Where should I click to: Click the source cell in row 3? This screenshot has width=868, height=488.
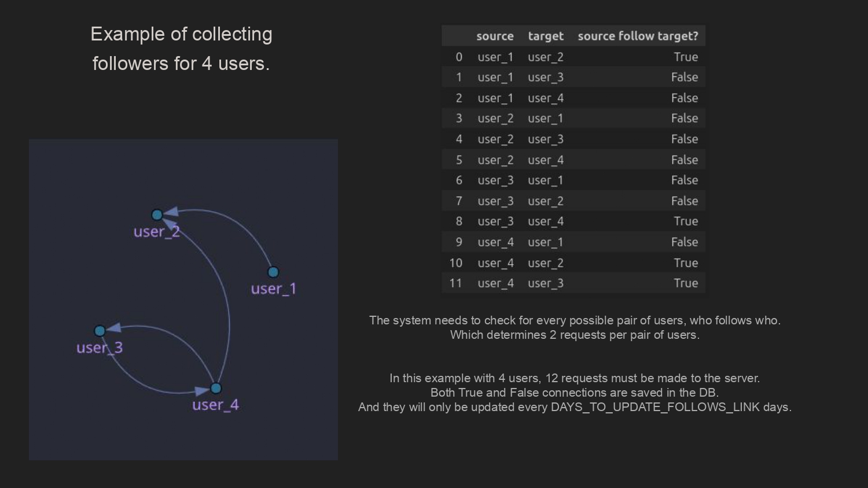tap(495, 119)
